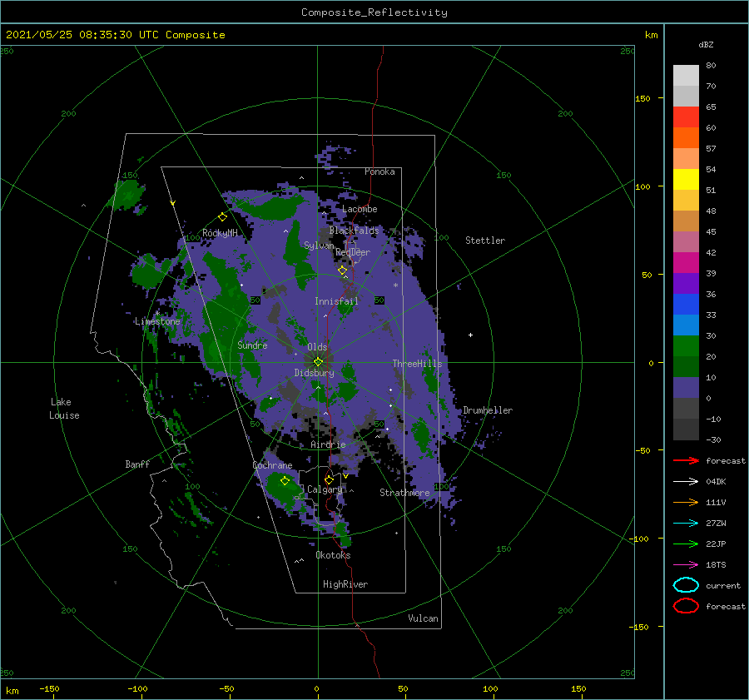Viewport: 749px width, 700px height.
Task: Pick the slate purple 0-10 dBZ band
Action: coord(686,388)
